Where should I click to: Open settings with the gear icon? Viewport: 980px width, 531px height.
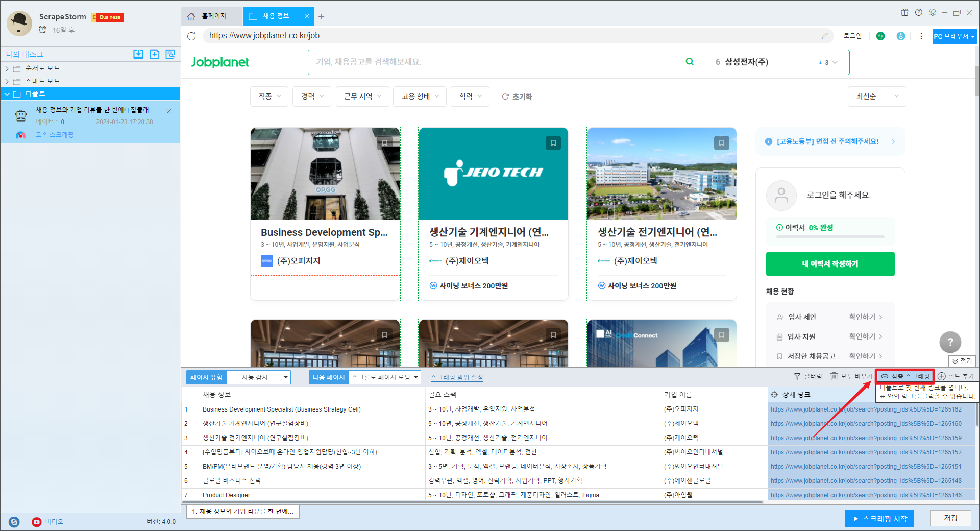(x=933, y=12)
